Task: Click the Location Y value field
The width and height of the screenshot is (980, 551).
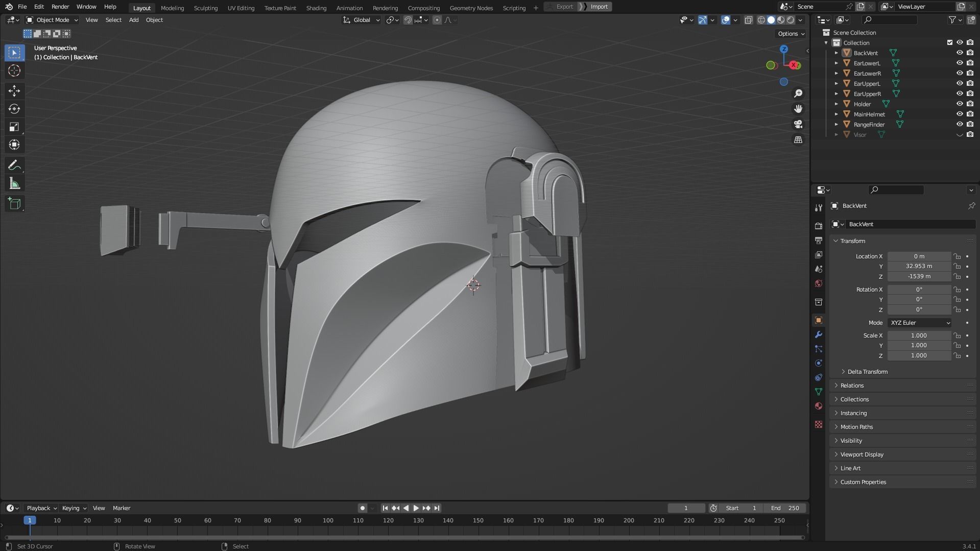Action: coord(919,266)
